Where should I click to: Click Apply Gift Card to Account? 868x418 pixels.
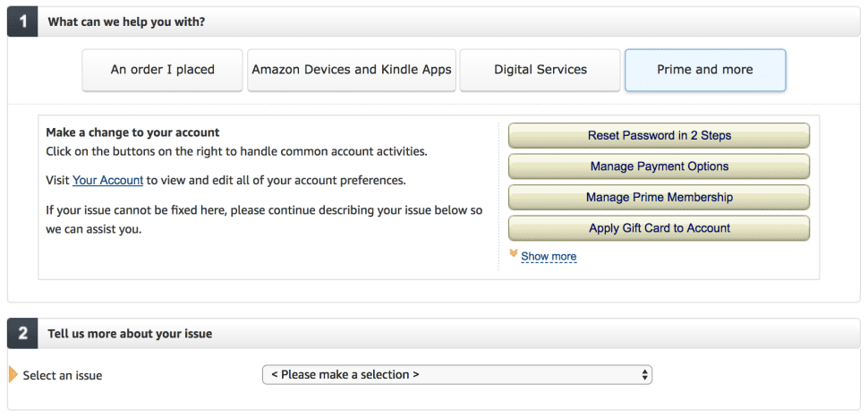pos(659,228)
